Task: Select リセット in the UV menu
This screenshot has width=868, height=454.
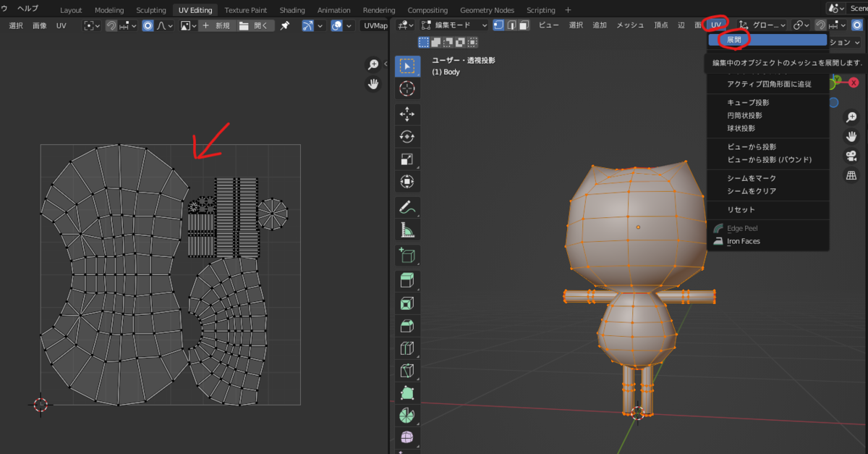Action: pyautogui.click(x=767, y=209)
